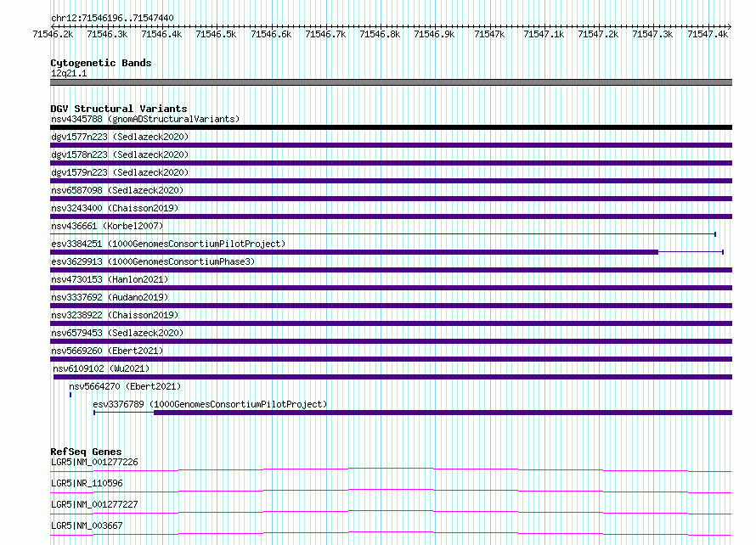Select nsv3243400 Chaisson2019 variant
The width and height of the screenshot is (756, 545).
(x=115, y=208)
